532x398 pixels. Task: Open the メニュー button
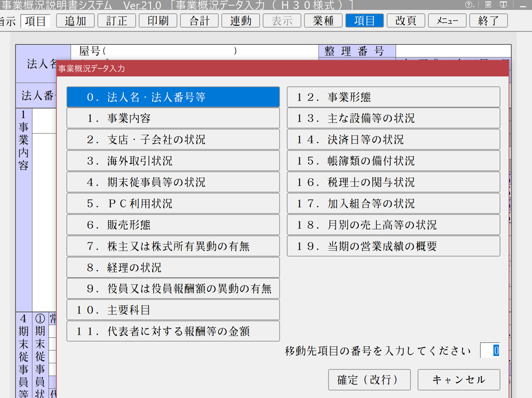447,21
